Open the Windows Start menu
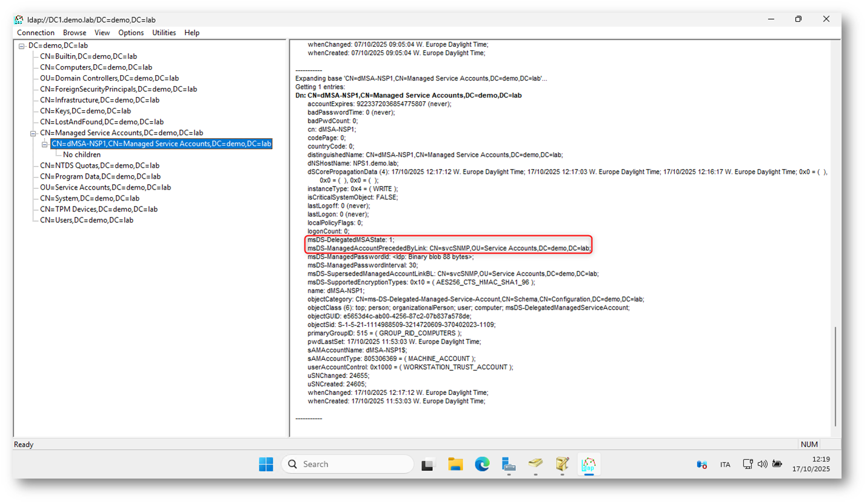 (266, 465)
